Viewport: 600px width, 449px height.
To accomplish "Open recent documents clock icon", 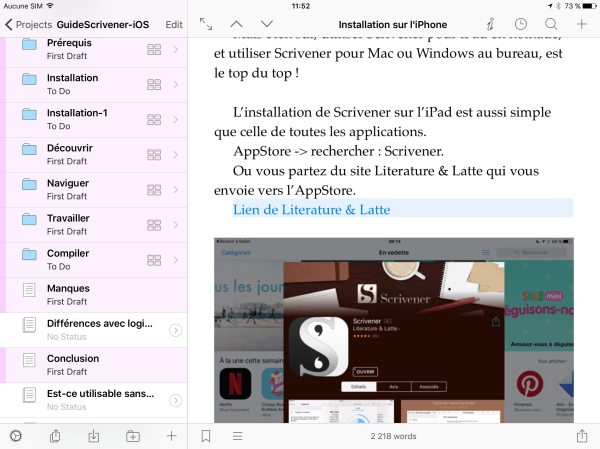I will [520, 24].
